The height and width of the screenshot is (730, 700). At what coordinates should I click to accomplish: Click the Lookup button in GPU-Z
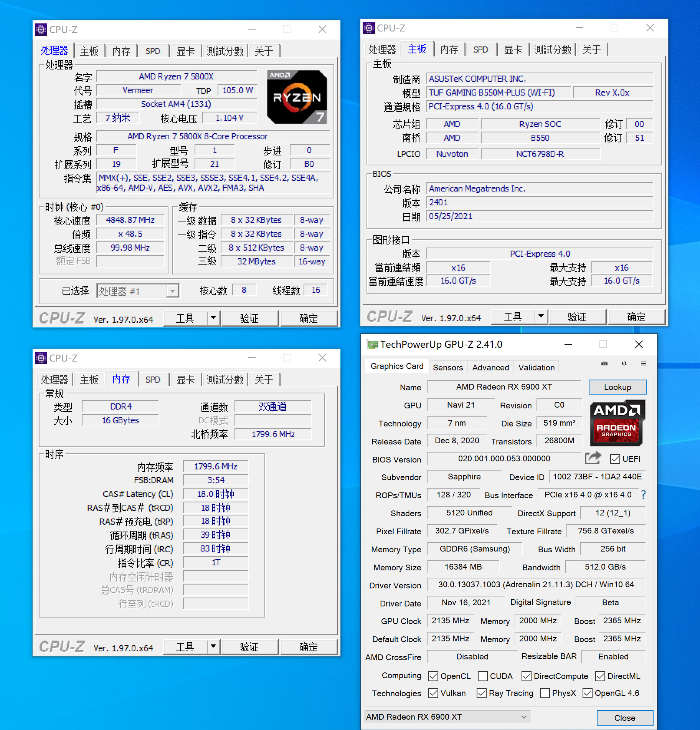pyautogui.click(x=617, y=387)
